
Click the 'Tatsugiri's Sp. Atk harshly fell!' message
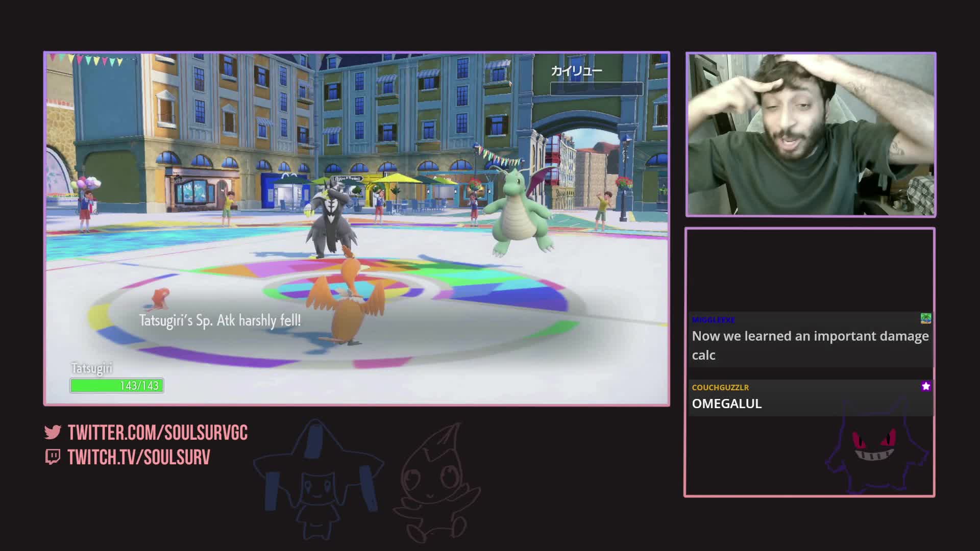(220, 320)
